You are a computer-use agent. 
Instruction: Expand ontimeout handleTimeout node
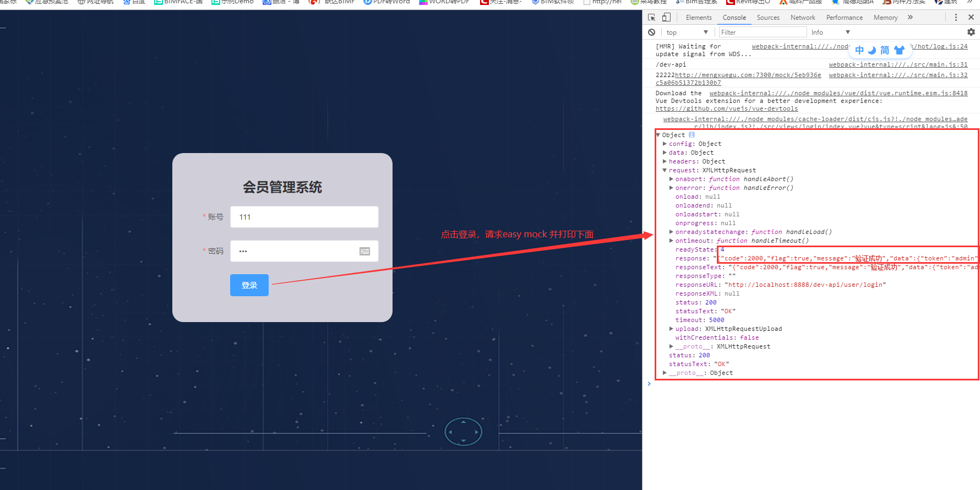point(671,241)
